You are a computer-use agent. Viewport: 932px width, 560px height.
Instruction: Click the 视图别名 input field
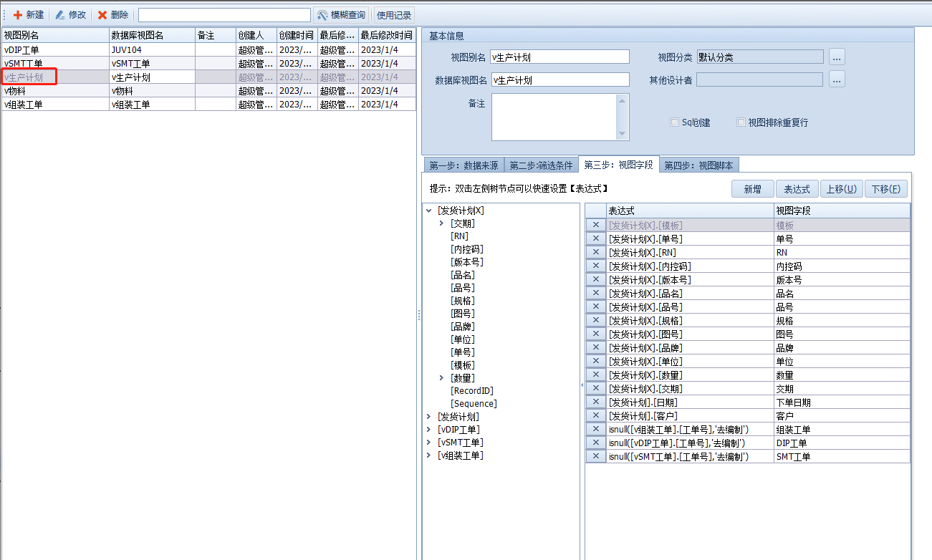(559, 57)
